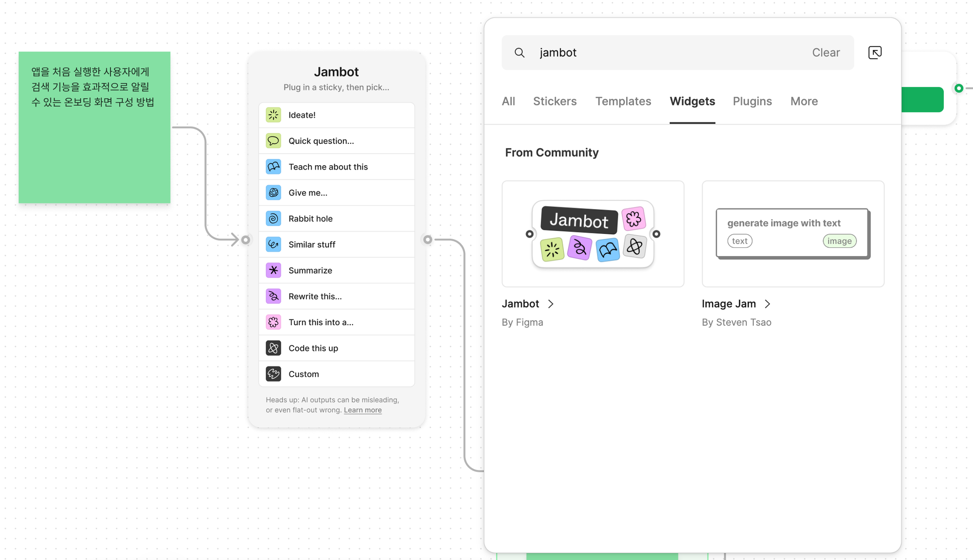This screenshot has width=973, height=560.
Task: Click the Similar stuff icon
Action: (273, 245)
